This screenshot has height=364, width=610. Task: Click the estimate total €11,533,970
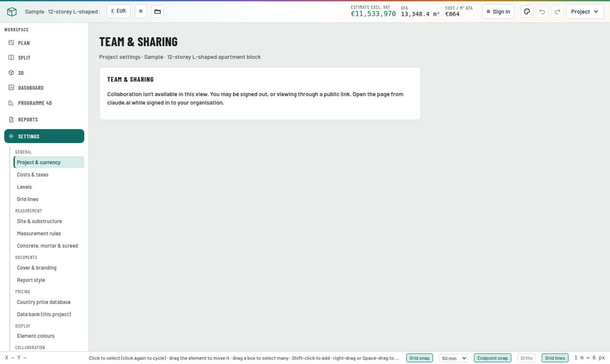pyautogui.click(x=373, y=14)
